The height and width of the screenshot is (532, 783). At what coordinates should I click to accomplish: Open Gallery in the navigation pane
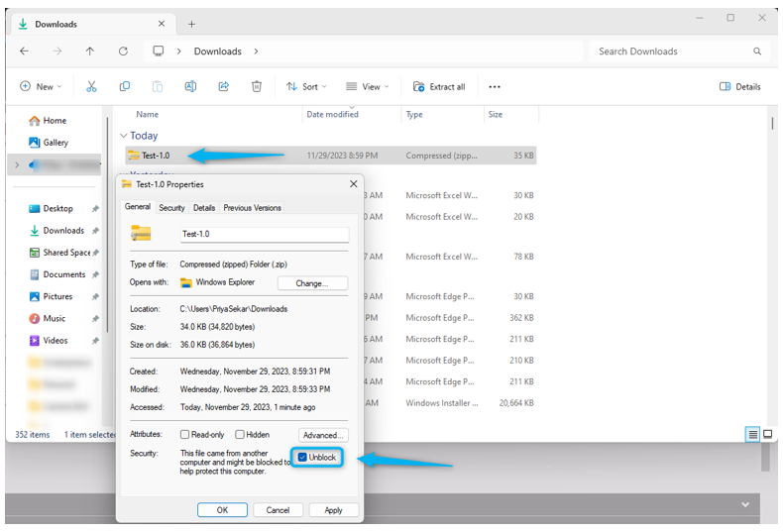(49, 143)
